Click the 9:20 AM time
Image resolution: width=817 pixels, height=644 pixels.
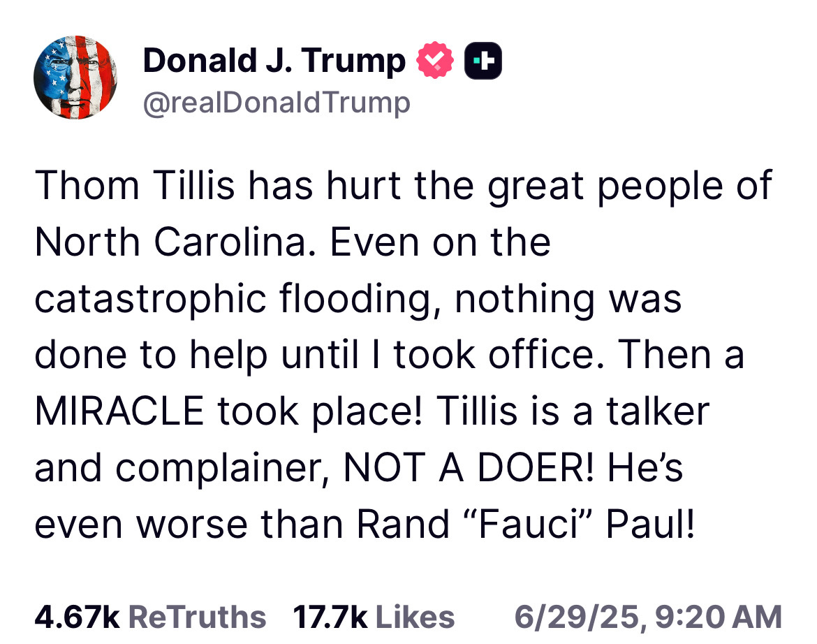[x=719, y=617]
